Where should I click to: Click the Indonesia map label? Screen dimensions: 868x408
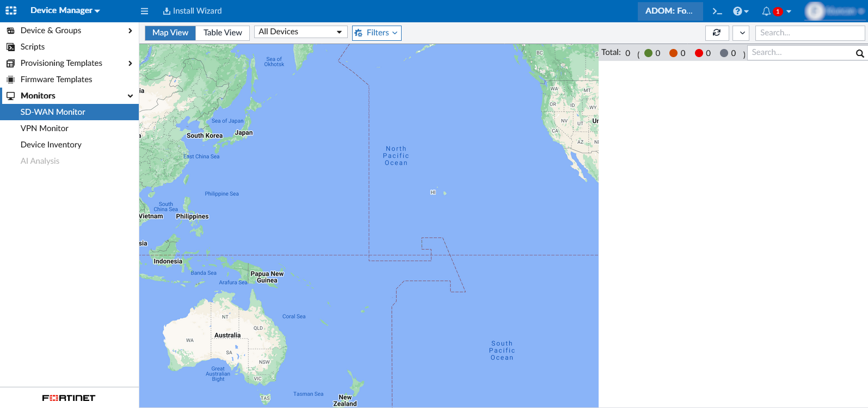(x=168, y=261)
